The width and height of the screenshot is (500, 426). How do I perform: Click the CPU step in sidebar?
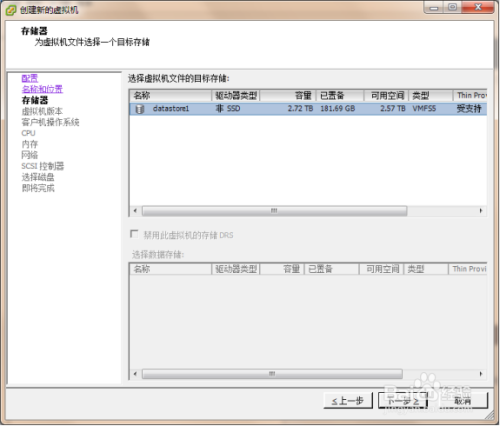(28, 133)
